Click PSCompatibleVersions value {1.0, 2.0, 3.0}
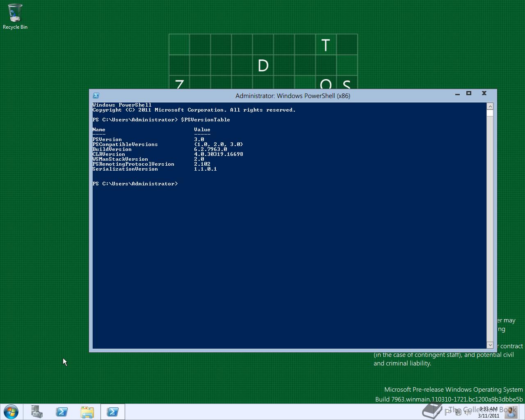Viewport: 525px width, 420px height. 219,144
